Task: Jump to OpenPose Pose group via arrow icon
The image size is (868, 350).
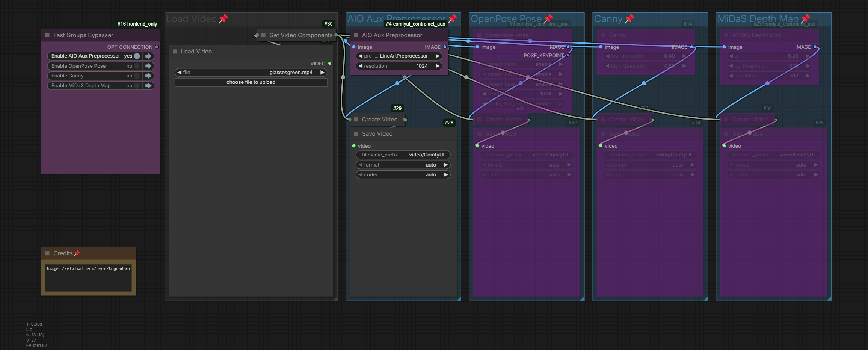Action: coord(149,66)
